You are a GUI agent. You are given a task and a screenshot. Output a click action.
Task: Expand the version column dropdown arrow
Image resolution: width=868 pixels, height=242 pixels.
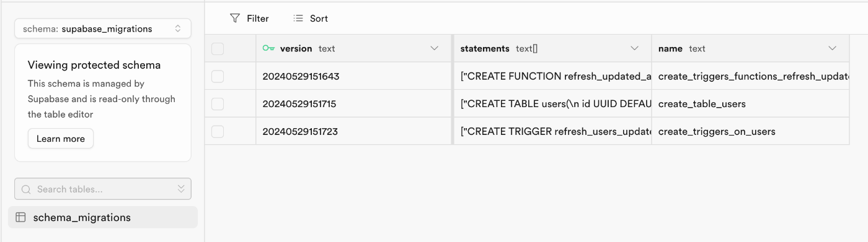(x=435, y=48)
